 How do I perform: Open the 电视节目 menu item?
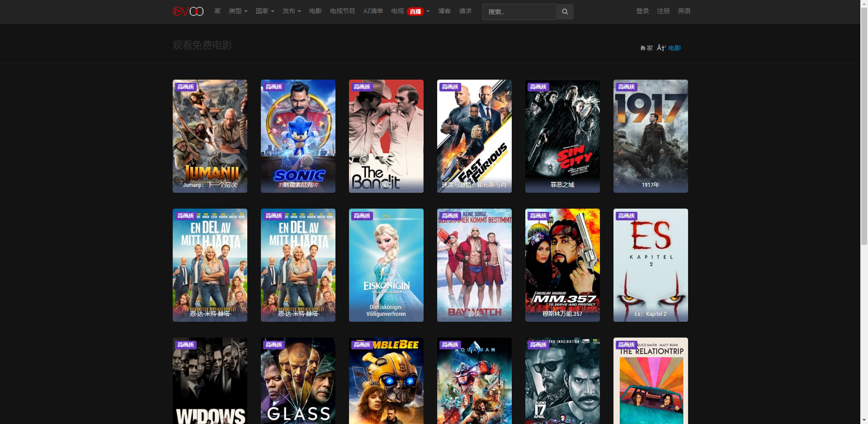pos(342,11)
